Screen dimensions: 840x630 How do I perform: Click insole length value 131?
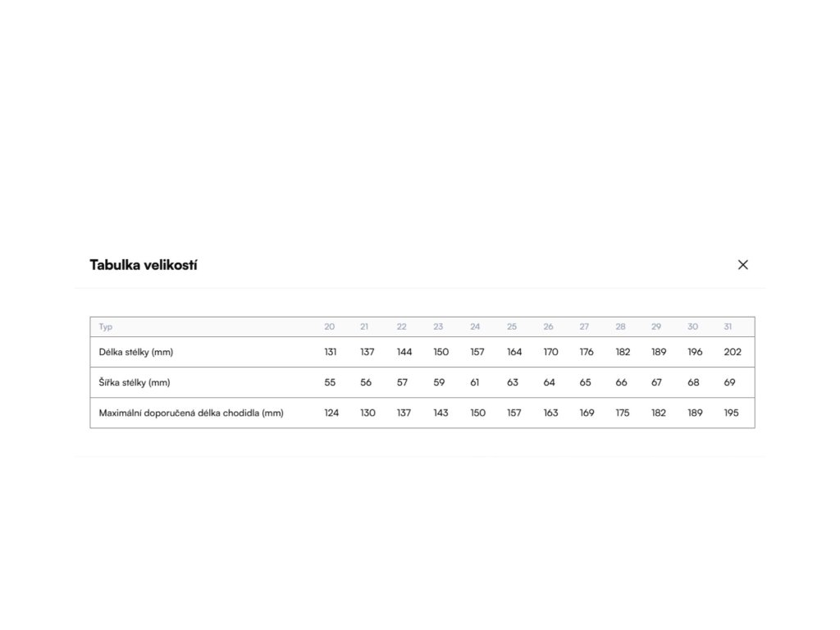[331, 352]
